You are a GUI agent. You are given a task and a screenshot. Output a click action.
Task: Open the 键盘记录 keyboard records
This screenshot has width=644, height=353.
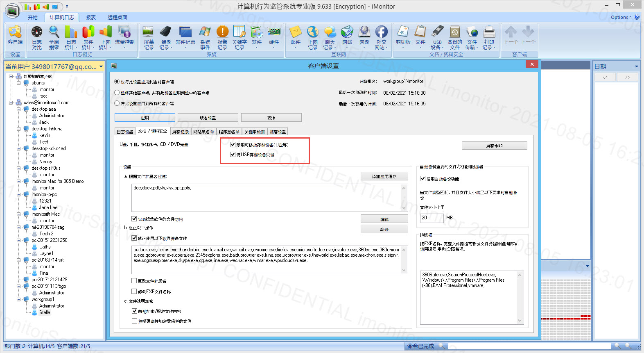point(166,37)
